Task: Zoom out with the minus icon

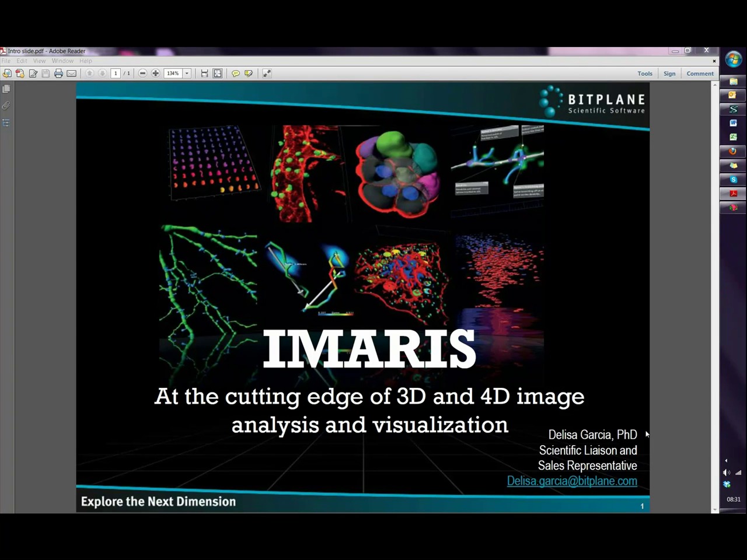Action: pos(142,73)
